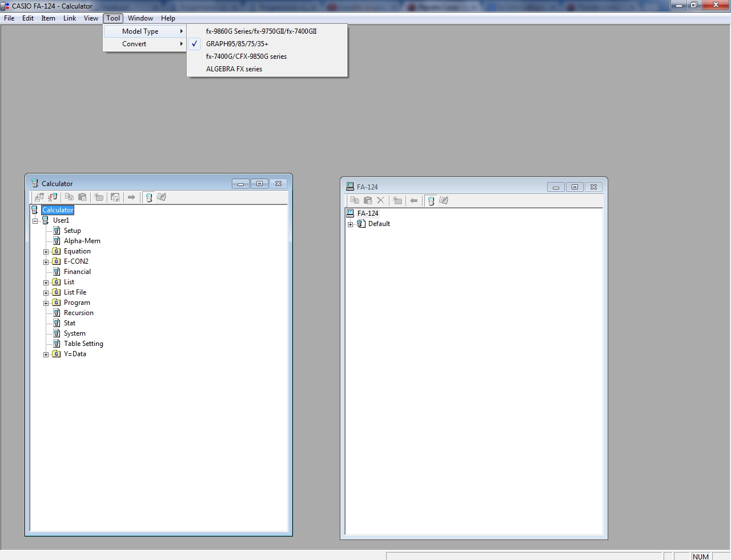Click calculator-device view icon in Calculator toolbar
Viewport: 731px width, 560px height.
(148, 198)
